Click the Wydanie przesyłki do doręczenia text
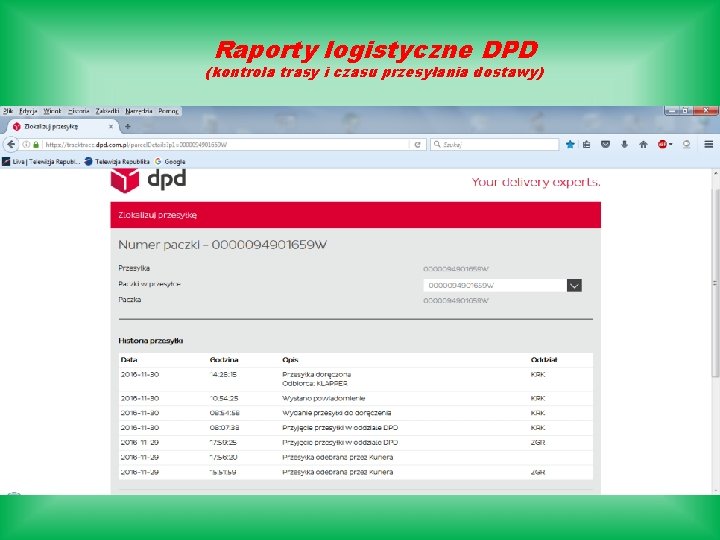 tap(337, 413)
